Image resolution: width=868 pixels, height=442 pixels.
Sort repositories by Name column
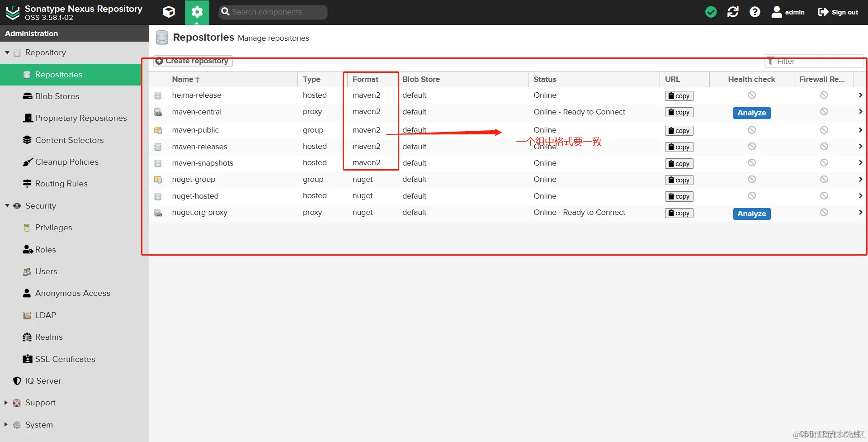pos(232,79)
